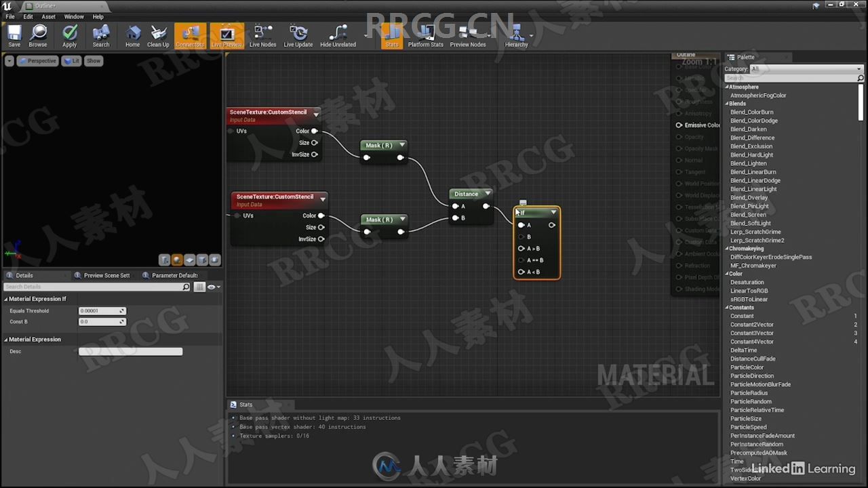Select Desaturation in the Palette
The image size is (868, 488).
[747, 283]
